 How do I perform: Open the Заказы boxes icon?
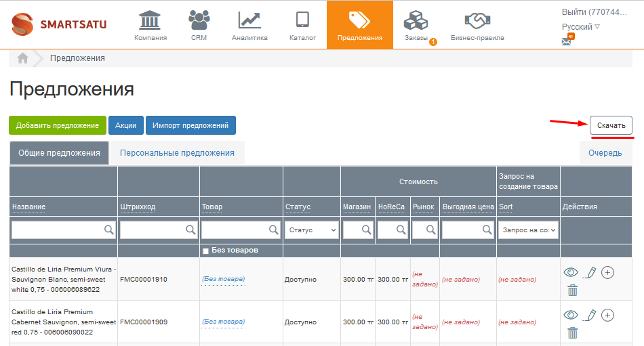pos(416,20)
